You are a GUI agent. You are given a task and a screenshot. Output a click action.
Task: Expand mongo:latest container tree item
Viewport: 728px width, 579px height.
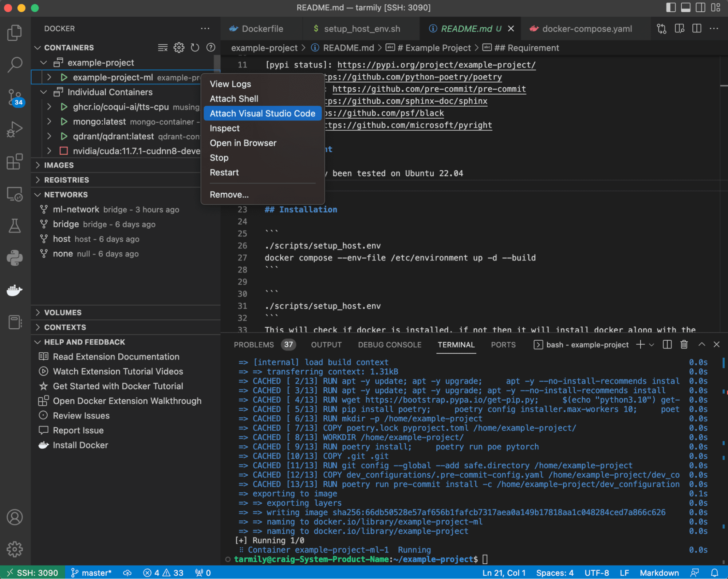(99, 122)
